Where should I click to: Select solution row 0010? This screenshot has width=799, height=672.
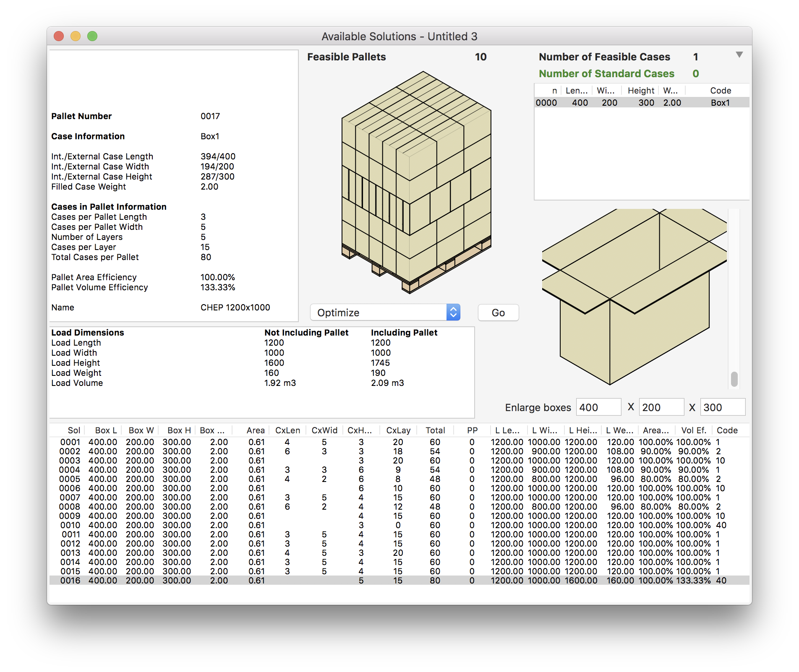point(399,525)
